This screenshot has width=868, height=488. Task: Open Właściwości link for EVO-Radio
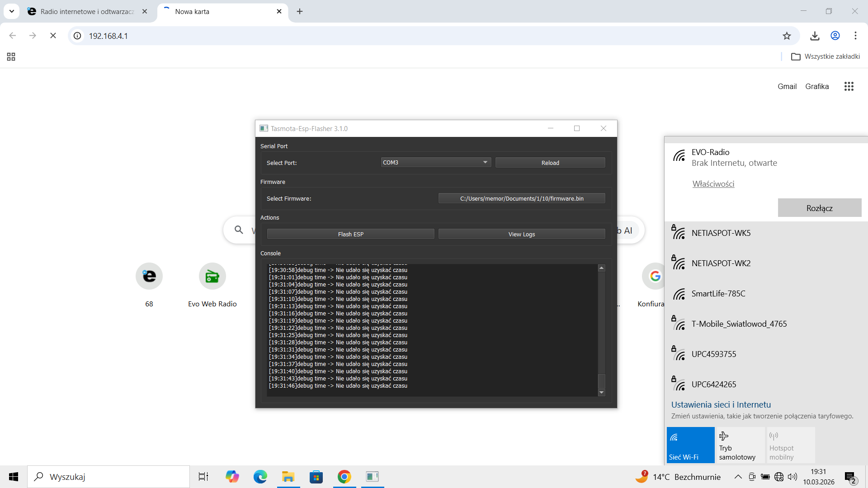(x=713, y=184)
